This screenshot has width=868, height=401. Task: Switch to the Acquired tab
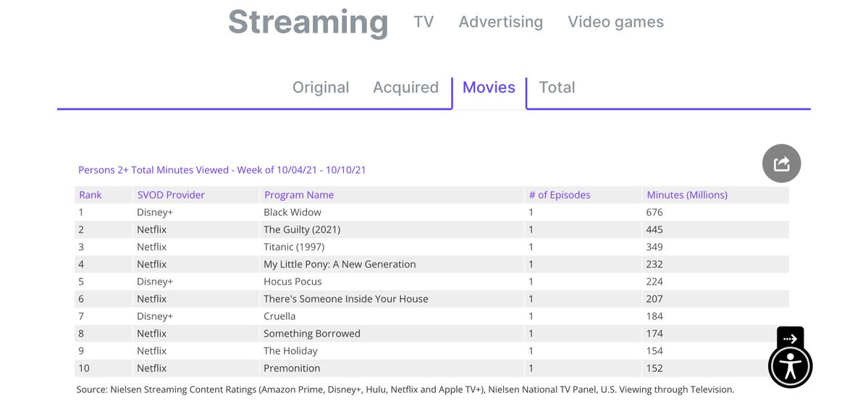pyautogui.click(x=405, y=88)
